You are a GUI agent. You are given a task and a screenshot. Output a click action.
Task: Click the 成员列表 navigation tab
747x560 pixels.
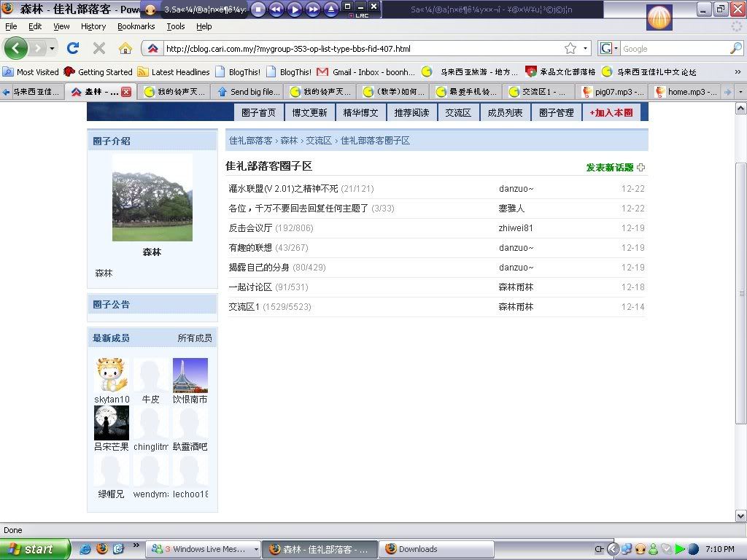point(505,113)
